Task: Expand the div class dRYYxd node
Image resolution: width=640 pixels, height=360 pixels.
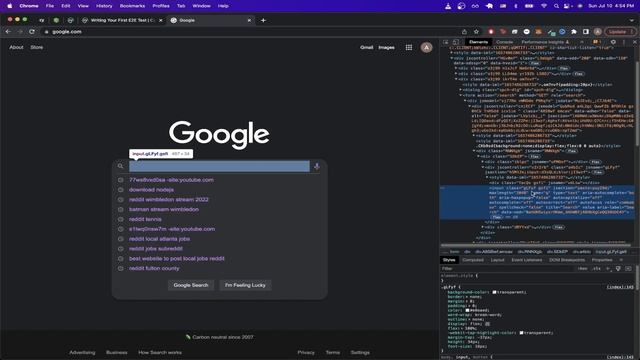Action: tap(483, 227)
